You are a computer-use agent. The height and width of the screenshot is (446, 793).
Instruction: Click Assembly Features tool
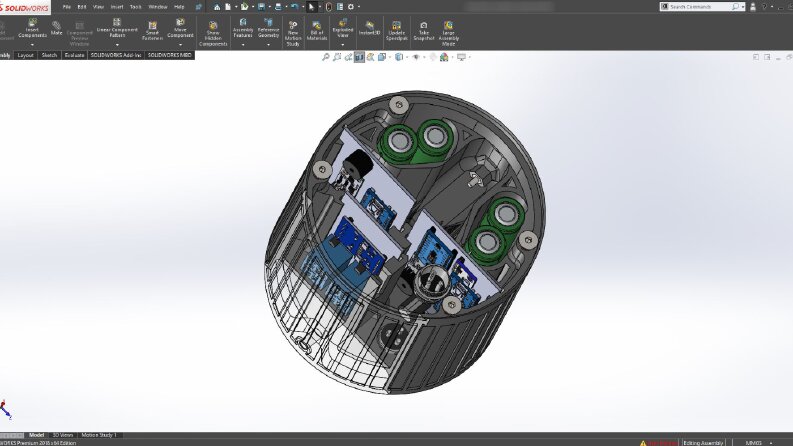[243, 28]
